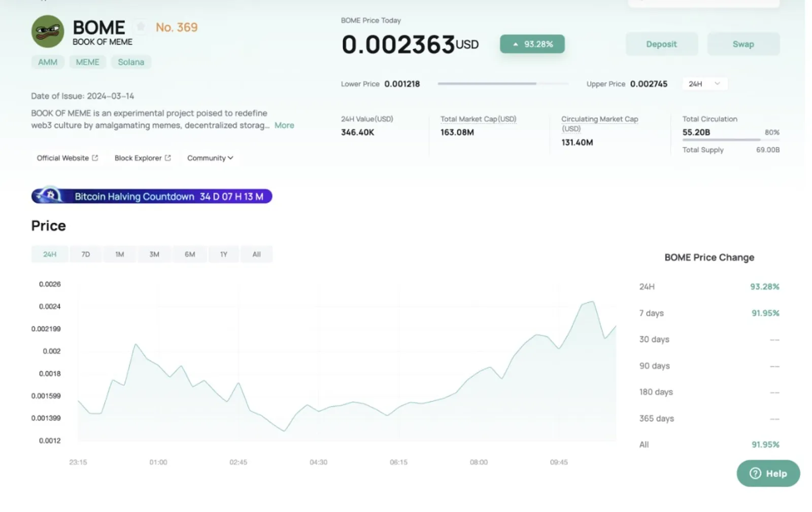Expand the Community dropdown
Image resolution: width=812 pixels, height=512 pixels.
pyautogui.click(x=210, y=158)
